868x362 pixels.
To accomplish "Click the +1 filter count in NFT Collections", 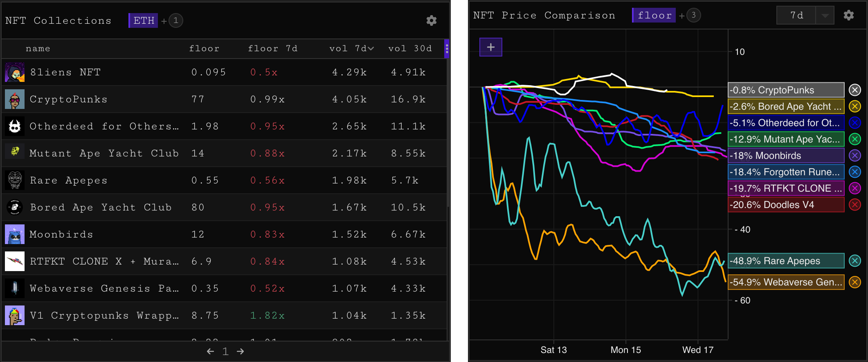I will pos(175,20).
